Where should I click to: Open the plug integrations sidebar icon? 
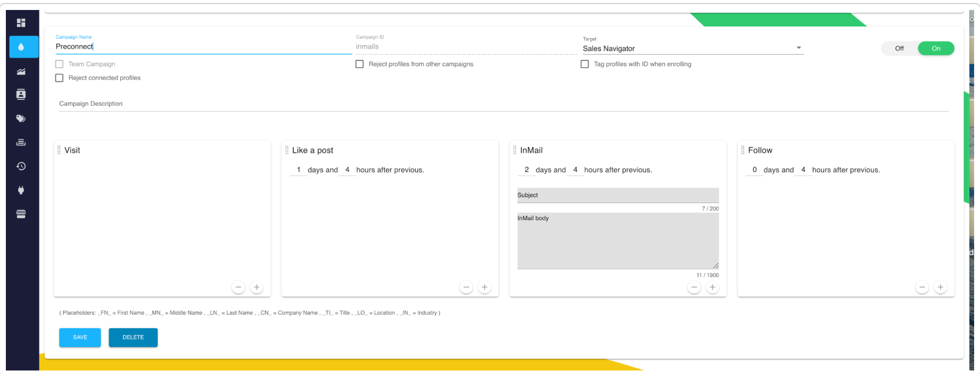(21, 190)
